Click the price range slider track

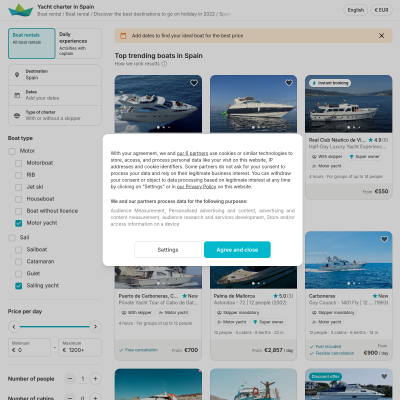click(55, 327)
